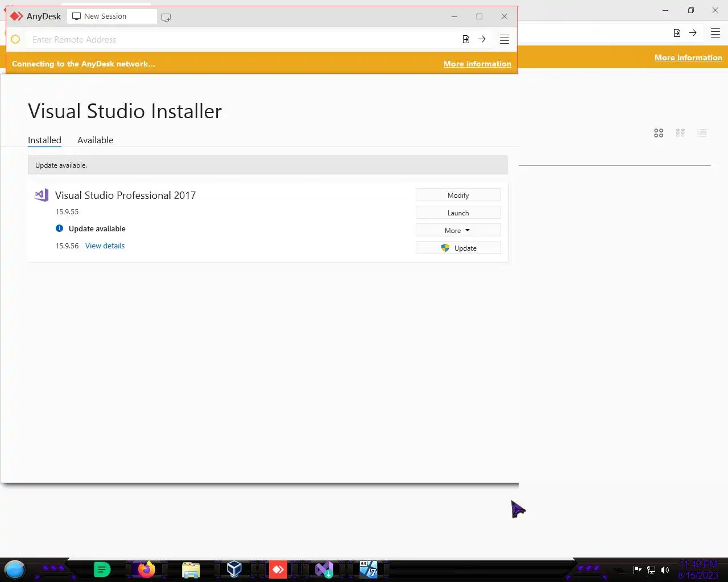Switch to the Available tab
728x582 pixels.
pyautogui.click(x=95, y=140)
